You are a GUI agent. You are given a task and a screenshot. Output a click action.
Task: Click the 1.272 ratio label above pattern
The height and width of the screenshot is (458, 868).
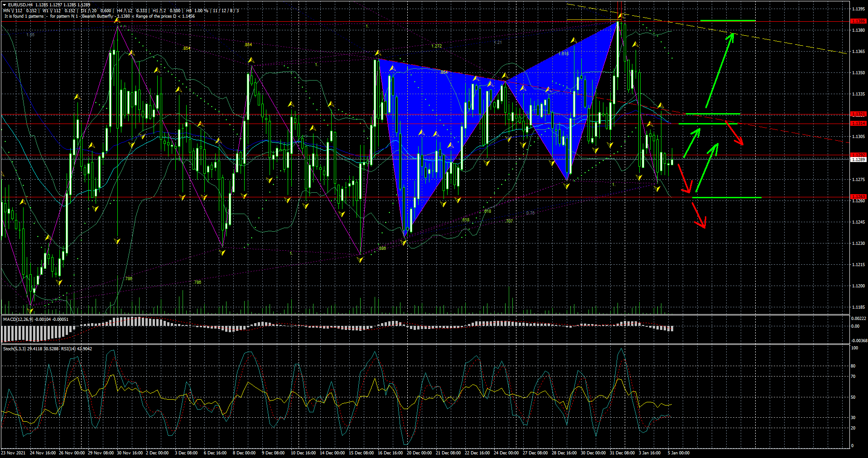point(436,46)
